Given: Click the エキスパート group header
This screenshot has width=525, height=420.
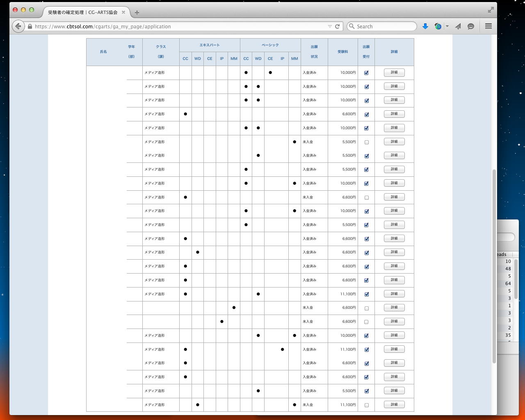Looking at the screenshot, I should (x=210, y=45).
